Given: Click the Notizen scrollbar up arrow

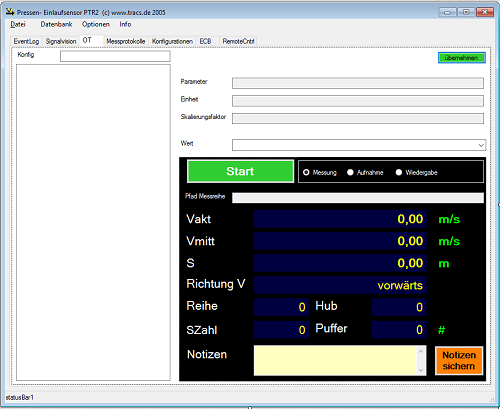Looking at the screenshot, I should 421,351.
